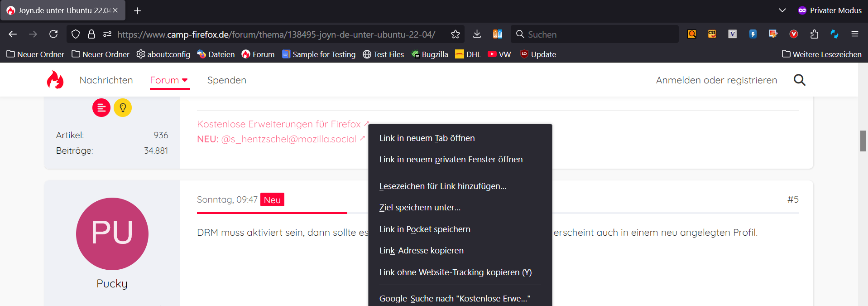Viewport: 868px width, 306px height.
Task: Click the page vertical scrollbar thumb
Action: coord(863,141)
